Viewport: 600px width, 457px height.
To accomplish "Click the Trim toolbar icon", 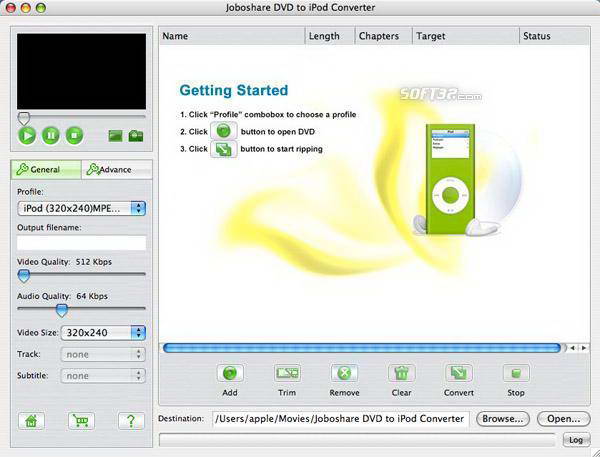I will tap(287, 373).
